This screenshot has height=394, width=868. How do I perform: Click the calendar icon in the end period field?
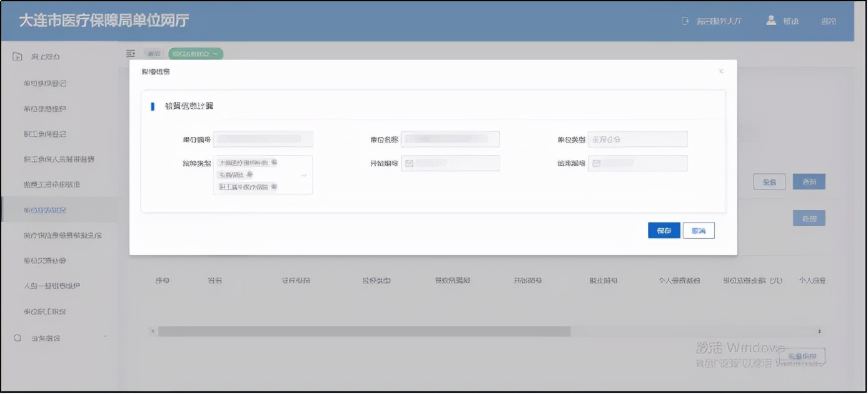coord(597,163)
